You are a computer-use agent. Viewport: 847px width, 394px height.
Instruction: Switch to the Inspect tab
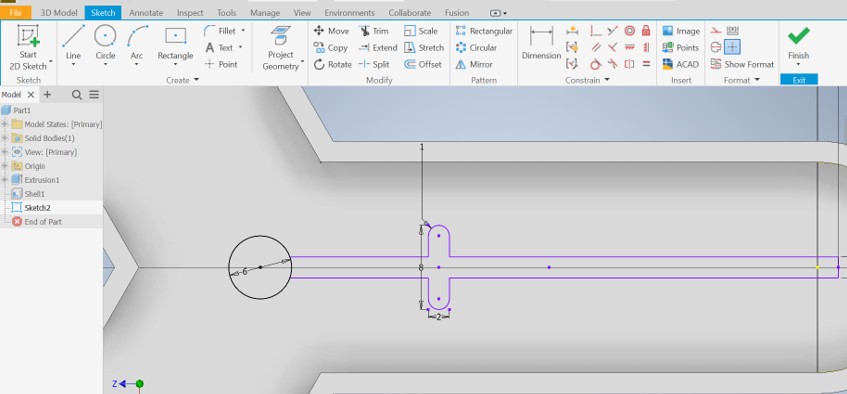190,12
